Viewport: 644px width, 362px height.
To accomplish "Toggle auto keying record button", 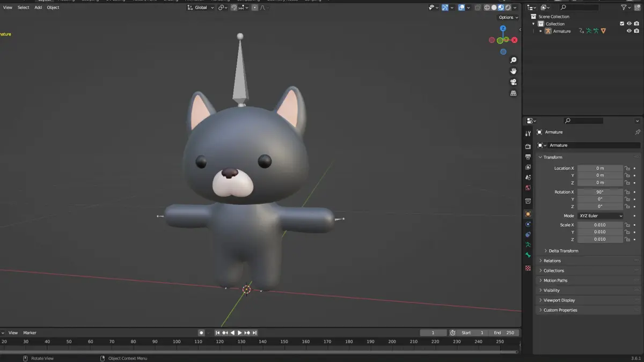I will click(x=201, y=333).
